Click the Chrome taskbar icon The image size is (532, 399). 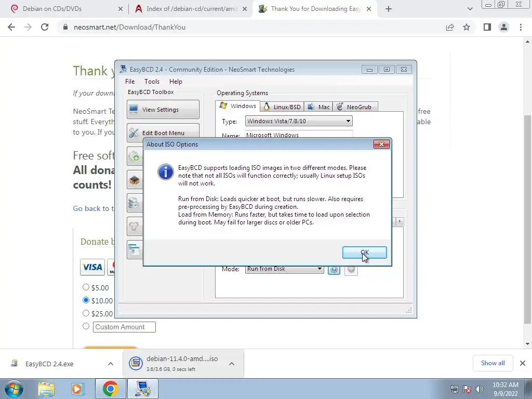[x=110, y=389]
